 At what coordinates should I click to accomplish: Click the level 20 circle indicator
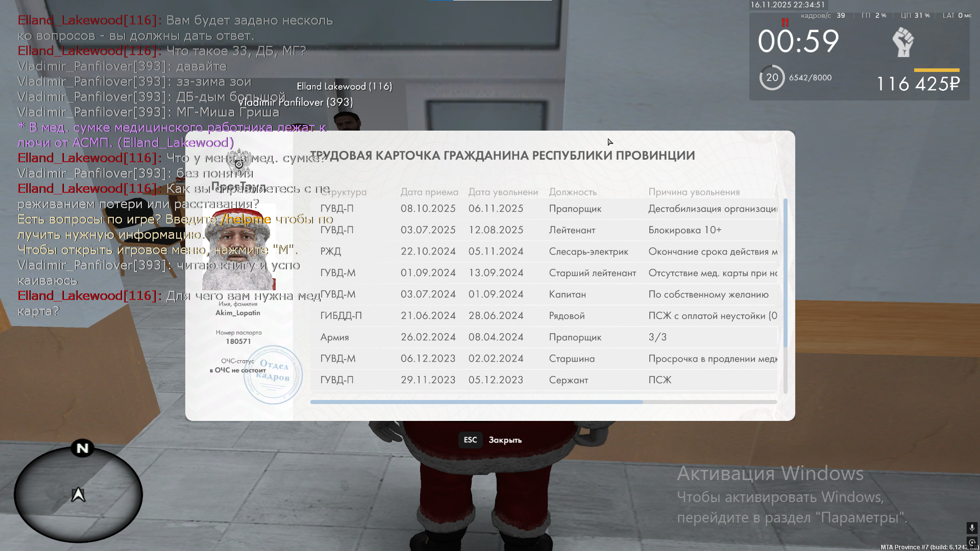click(772, 78)
